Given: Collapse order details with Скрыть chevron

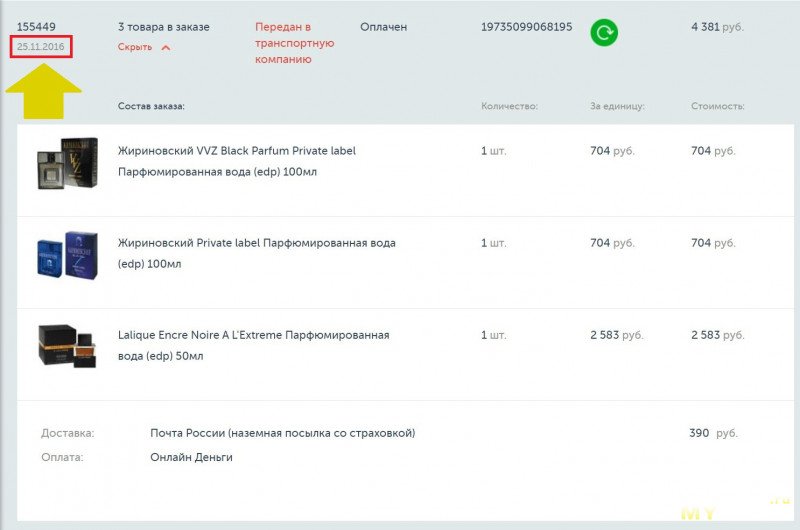Looking at the screenshot, I should [x=166, y=47].
